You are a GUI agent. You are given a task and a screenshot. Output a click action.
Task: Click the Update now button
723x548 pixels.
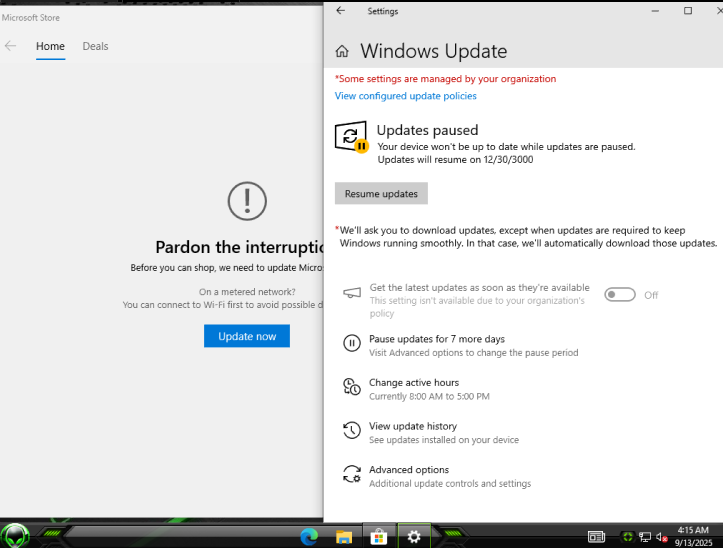(x=247, y=336)
